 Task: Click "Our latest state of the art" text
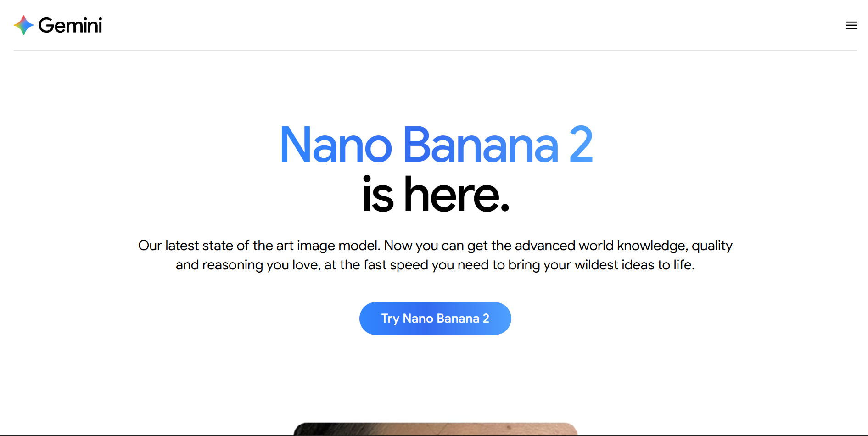pyautogui.click(x=215, y=246)
